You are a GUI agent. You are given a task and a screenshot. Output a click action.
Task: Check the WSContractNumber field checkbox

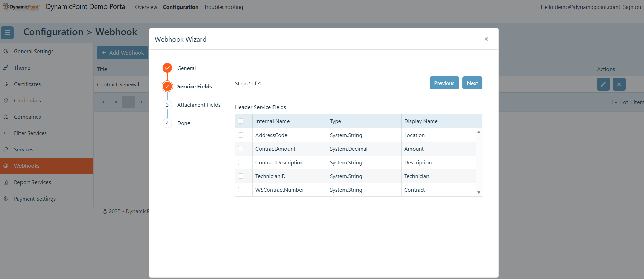(x=241, y=190)
